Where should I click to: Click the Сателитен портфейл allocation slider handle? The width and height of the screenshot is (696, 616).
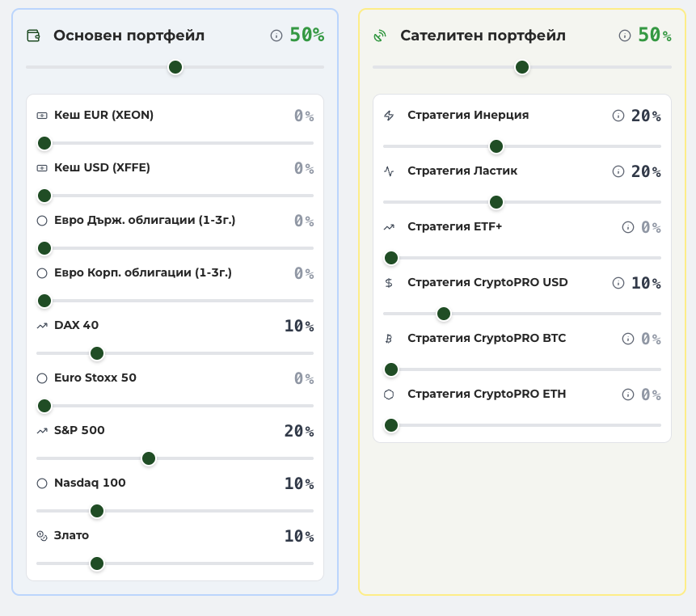[x=522, y=67]
